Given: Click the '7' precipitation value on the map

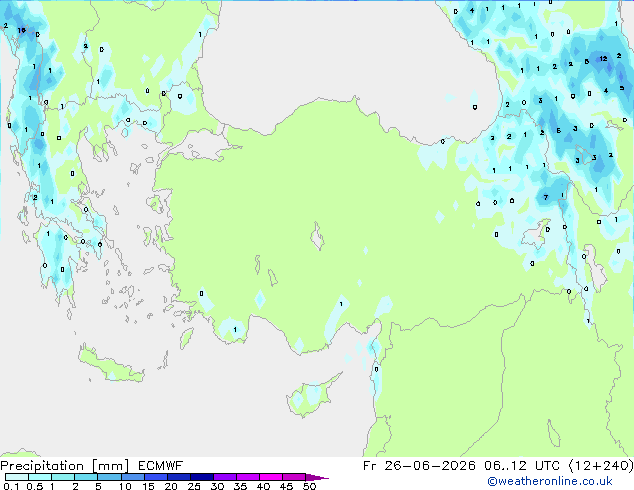Looking at the screenshot, I should tap(546, 197).
